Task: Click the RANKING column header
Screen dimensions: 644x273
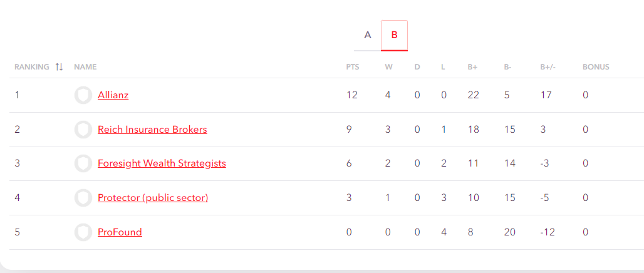Action: [32, 67]
